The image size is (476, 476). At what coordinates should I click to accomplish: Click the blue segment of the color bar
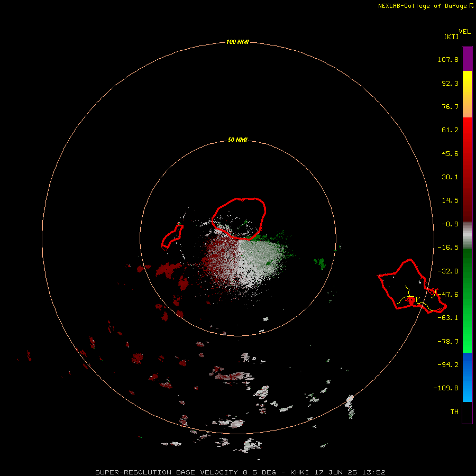point(467,377)
